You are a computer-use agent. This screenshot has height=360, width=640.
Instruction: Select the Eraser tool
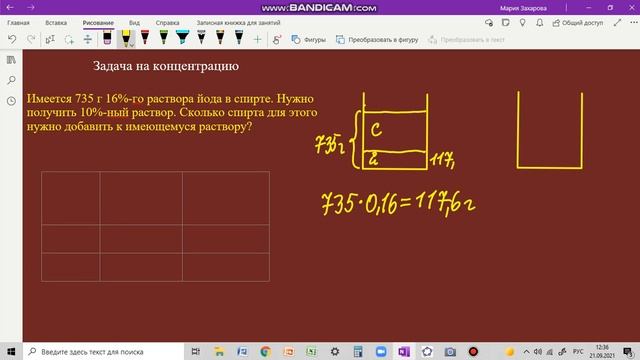pyautogui.click(x=107, y=38)
